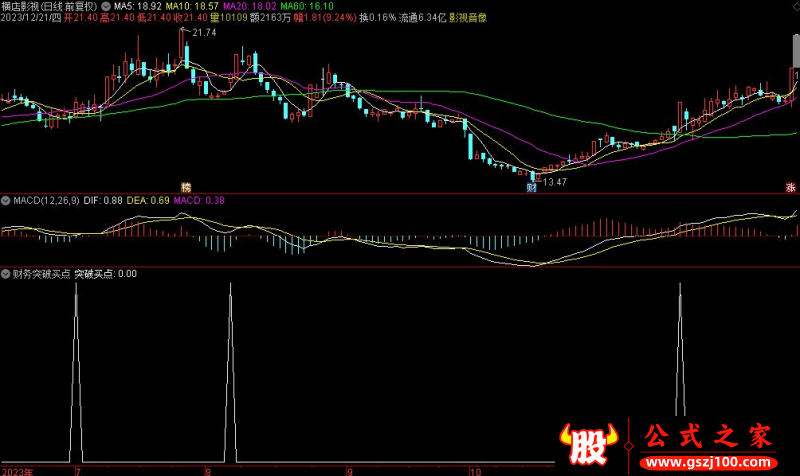Click the 流通6.34亿 value

(x=422, y=17)
